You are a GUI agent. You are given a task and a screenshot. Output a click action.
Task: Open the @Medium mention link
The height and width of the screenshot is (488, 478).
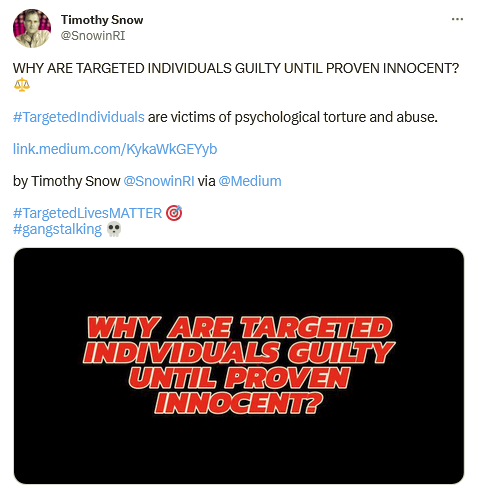click(250, 181)
